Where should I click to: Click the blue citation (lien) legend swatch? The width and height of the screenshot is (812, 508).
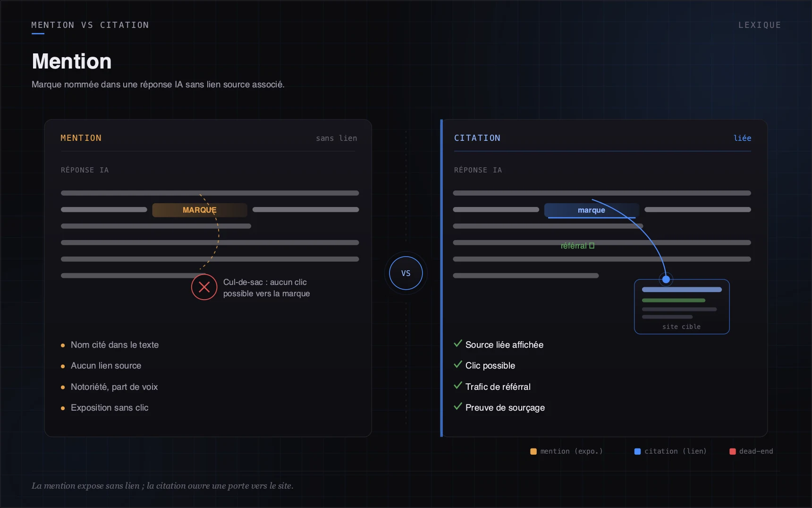(637, 451)
